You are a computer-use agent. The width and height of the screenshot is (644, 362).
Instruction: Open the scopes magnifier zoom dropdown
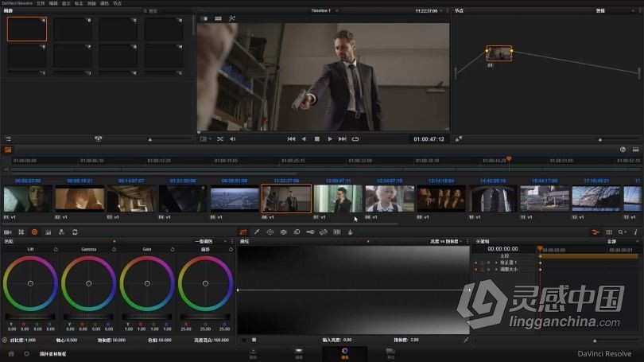click(x=623, y=232)
